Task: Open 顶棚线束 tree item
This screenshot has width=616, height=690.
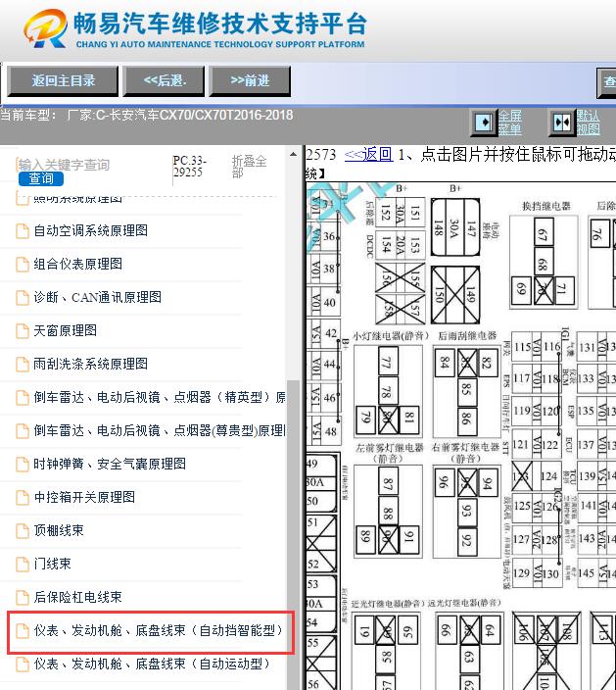Action: (x=59, y=530)
